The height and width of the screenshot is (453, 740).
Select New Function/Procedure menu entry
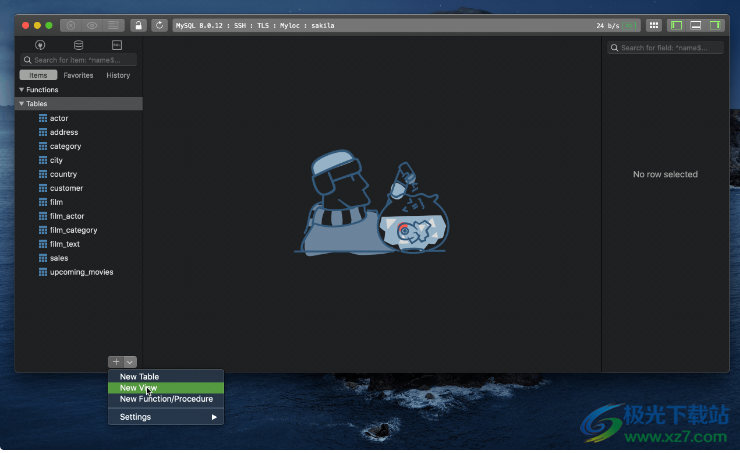coord(166,399)
